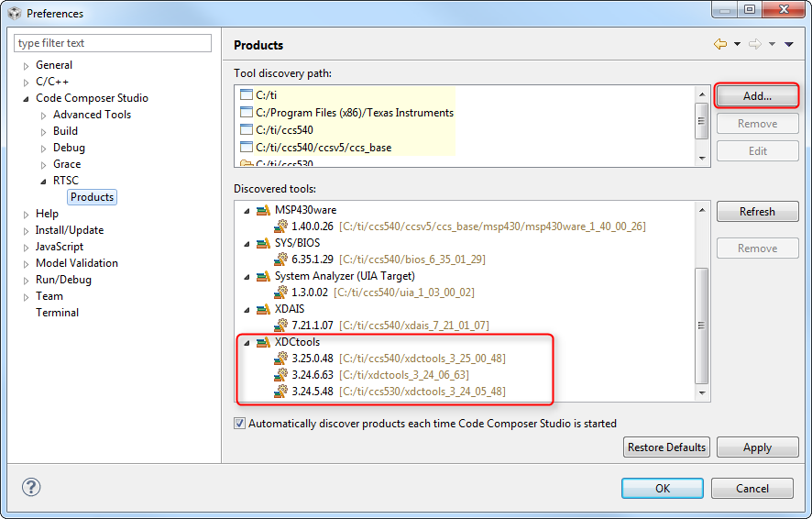Expand the Grace preferences node

pos(43,165)
